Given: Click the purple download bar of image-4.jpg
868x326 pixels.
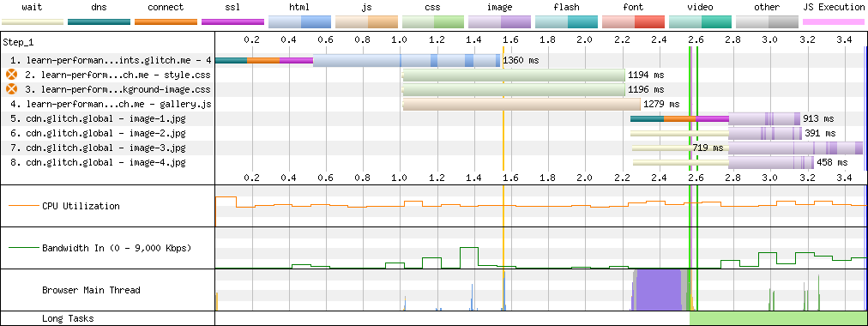Looking at the screenshot, I should point(771,162).
